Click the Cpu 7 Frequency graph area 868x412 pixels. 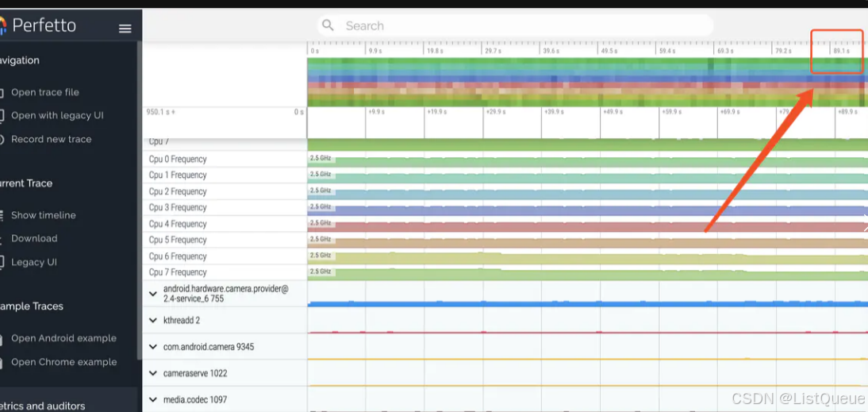pyautogui.click(x=587, y=275)
